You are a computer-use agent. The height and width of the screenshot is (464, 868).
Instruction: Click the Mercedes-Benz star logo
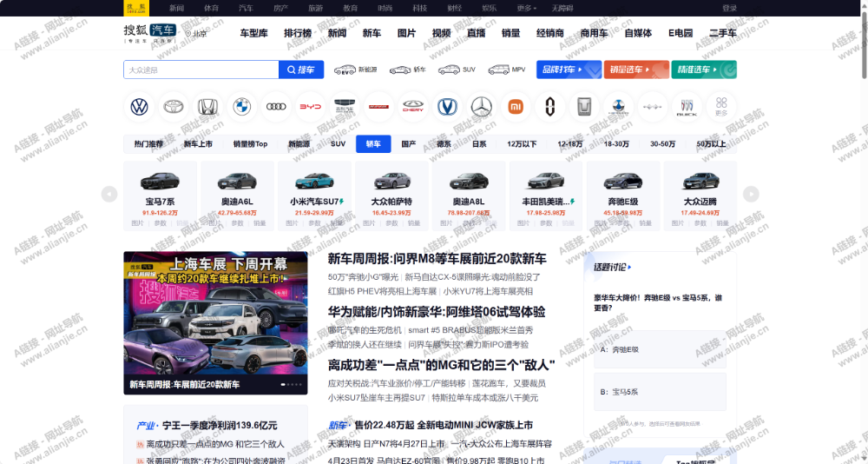(x=482, y=106)
